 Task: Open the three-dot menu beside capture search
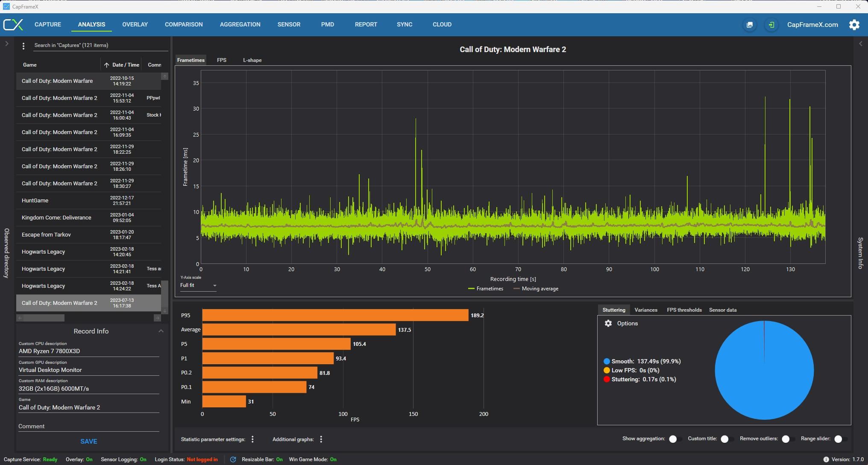(x=23, y=46)
